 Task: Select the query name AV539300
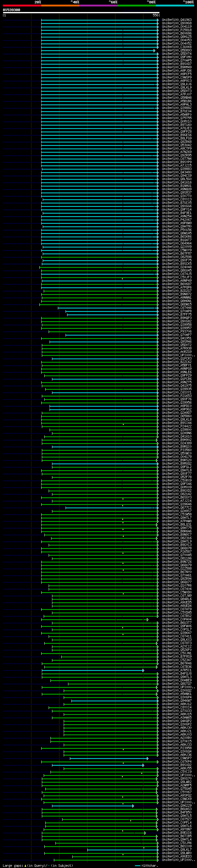[x=11, y=10]
